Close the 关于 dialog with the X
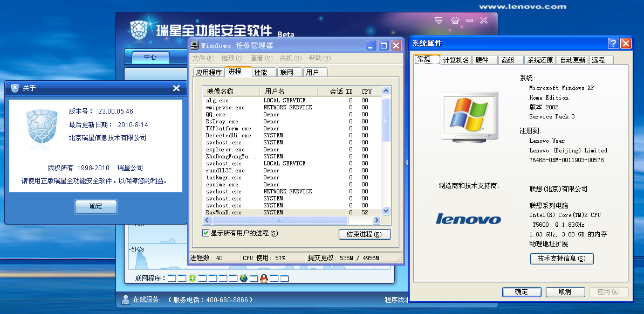Screen dimensions: 644x314 pos(176,88)
